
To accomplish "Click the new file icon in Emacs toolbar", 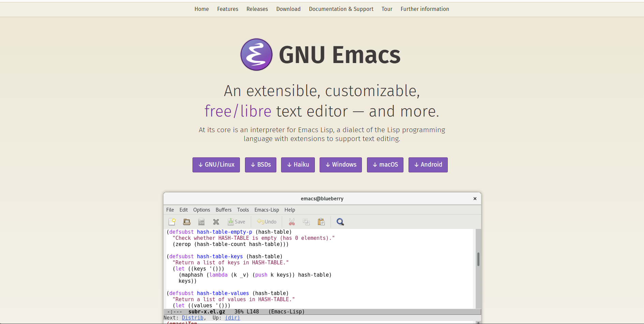I will click(x=172, y=222).
